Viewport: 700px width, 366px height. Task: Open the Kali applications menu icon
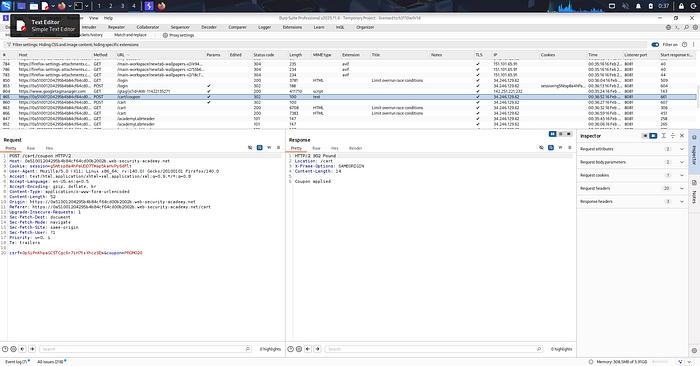tap(6, 6)
